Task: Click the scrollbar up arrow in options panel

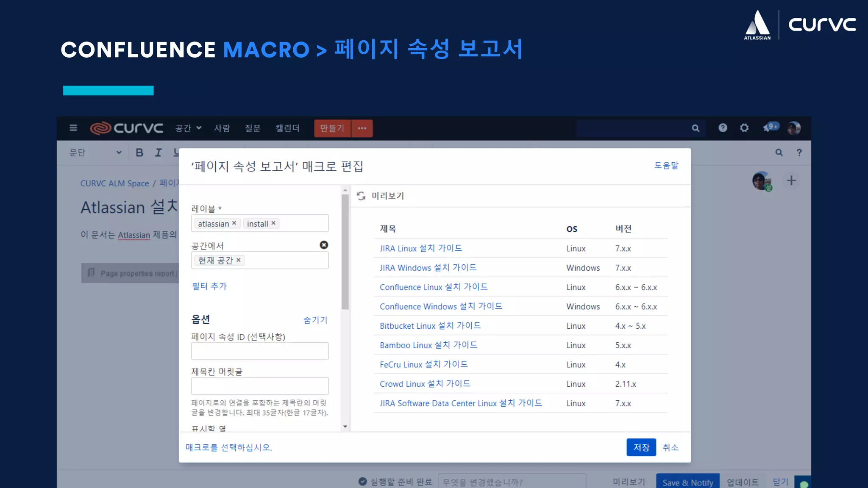Action: pos(345,190)
